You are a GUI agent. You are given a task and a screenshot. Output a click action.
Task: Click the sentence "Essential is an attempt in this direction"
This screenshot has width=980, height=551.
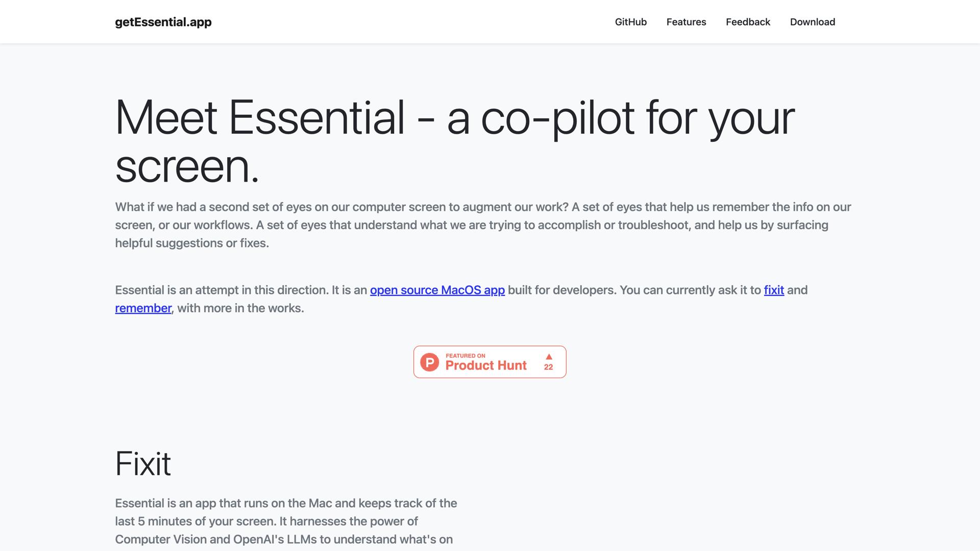tap(222, 290)
